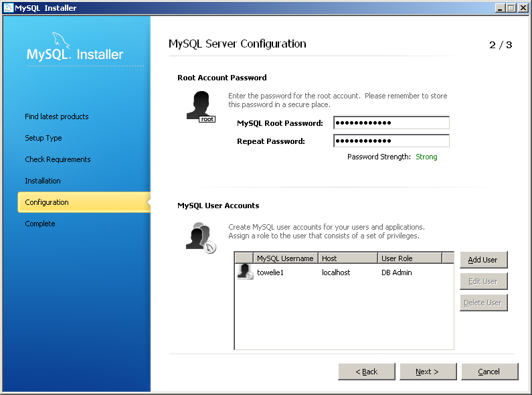The image size is (532, 395).
Task: Click in the Repeat Password field
Action: [391, 141]
